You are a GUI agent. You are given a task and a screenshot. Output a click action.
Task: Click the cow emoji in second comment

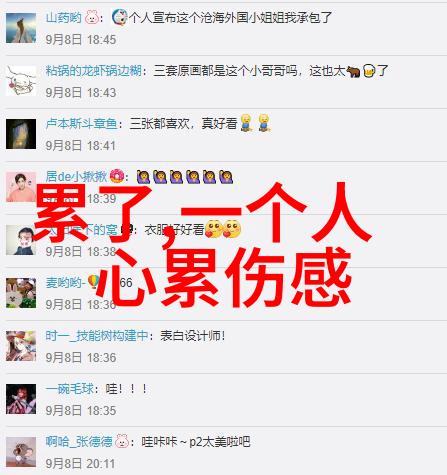[x=353, y=71]
